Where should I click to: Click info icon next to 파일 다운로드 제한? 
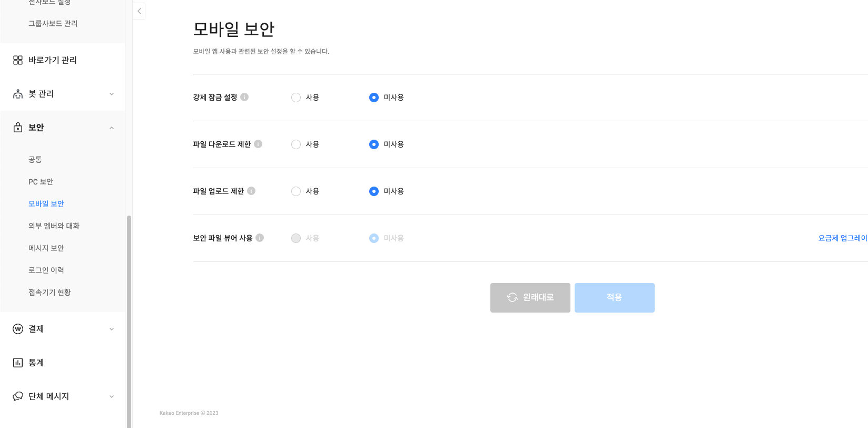click(258, 144)
